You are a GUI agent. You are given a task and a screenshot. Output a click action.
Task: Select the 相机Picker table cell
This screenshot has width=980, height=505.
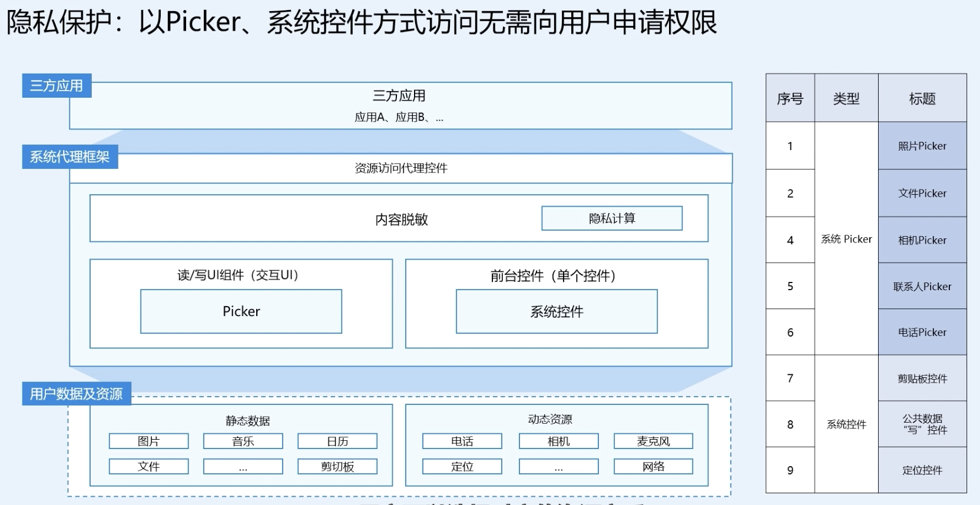pos(922,240)
